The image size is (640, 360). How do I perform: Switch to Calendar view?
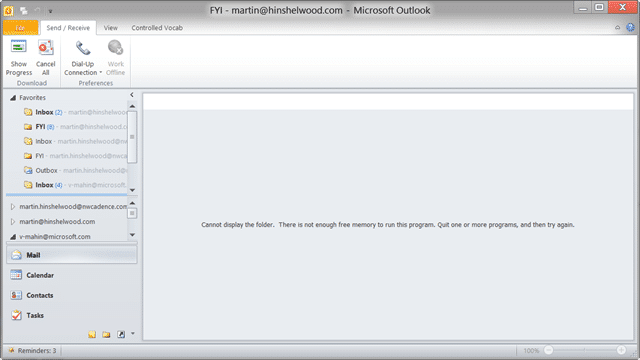pyautogui.click(x=72, y=275)
